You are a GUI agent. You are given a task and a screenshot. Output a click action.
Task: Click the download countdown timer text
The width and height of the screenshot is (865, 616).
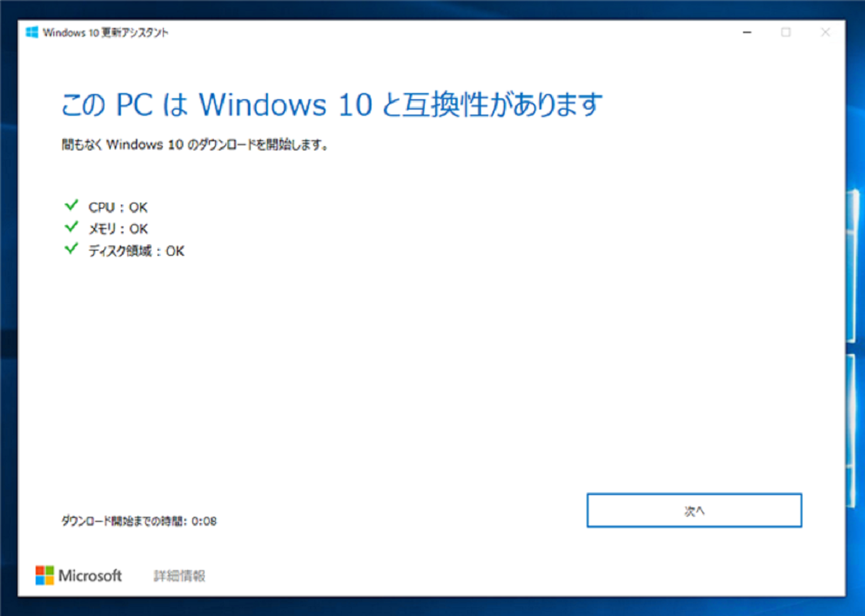point(139,521)
